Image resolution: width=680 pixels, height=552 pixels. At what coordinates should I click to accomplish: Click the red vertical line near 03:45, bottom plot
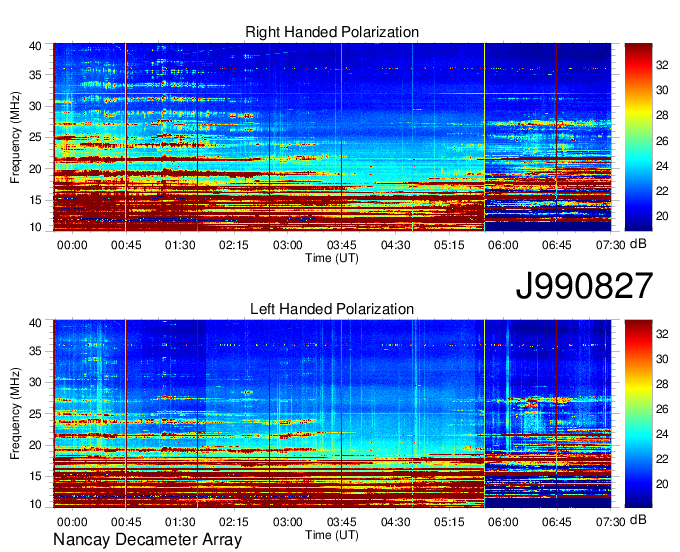[341, 414]
